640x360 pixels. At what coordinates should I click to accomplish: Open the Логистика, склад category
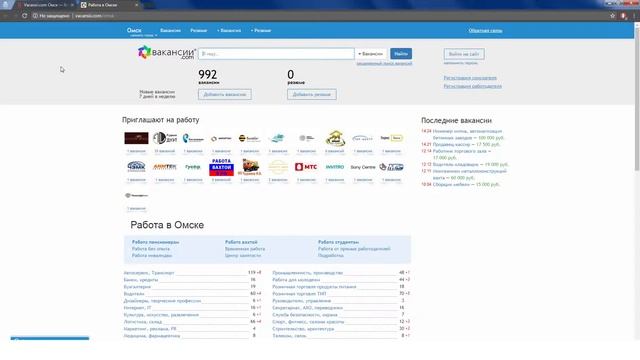(143, 322)
